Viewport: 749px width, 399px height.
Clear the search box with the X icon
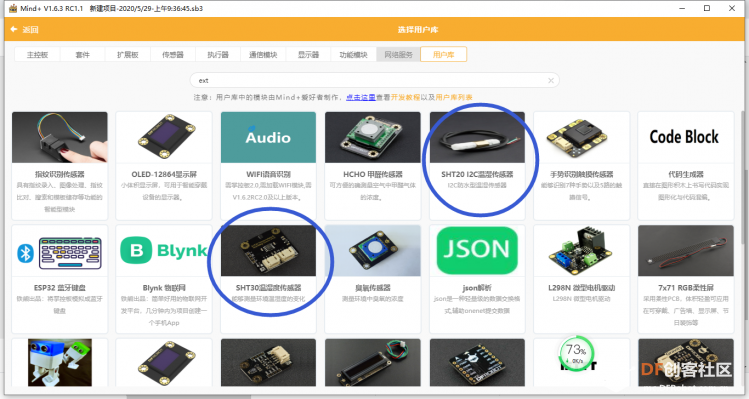coord(551,80)
